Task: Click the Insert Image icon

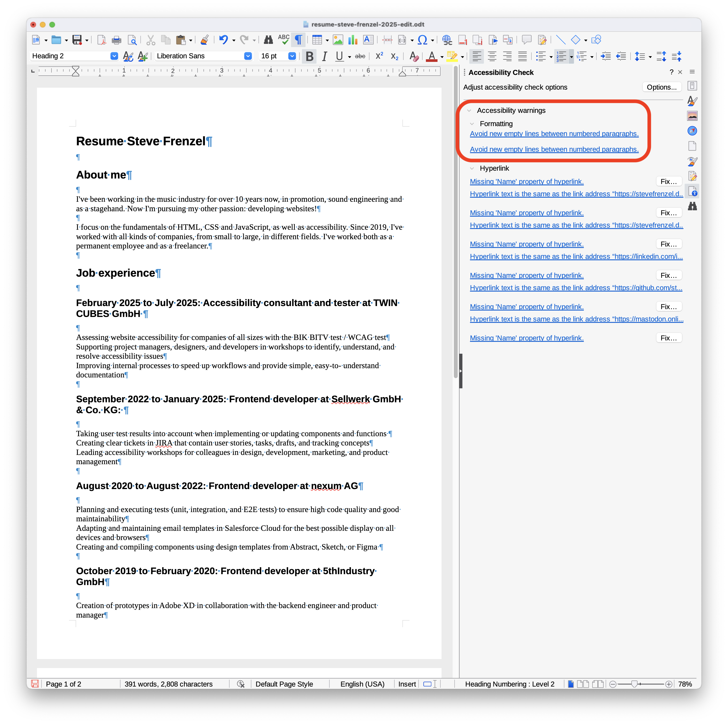Action: pyautogui.click(x=338, y=40)
